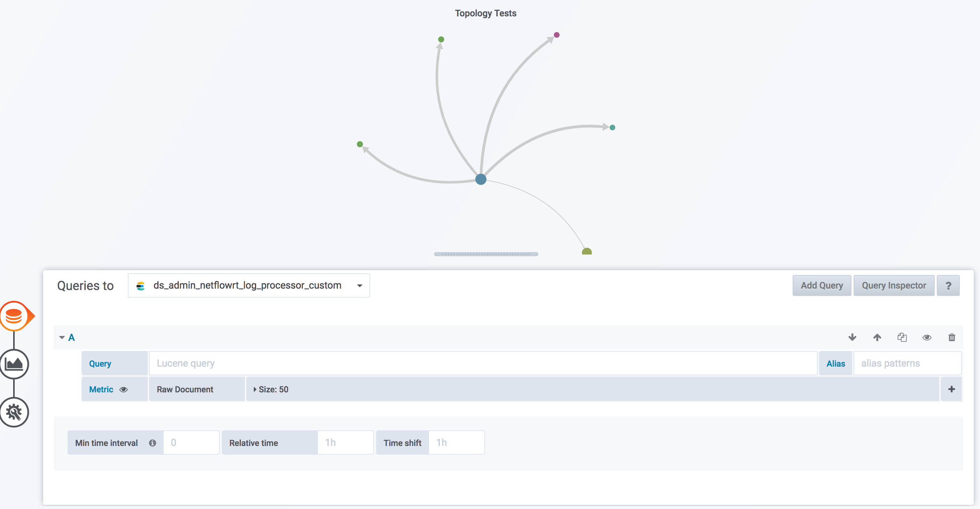The height and width of the screenshot is (509, 980).
Task: Expand the Size: 50 options
Action: [x=271, y=390]
